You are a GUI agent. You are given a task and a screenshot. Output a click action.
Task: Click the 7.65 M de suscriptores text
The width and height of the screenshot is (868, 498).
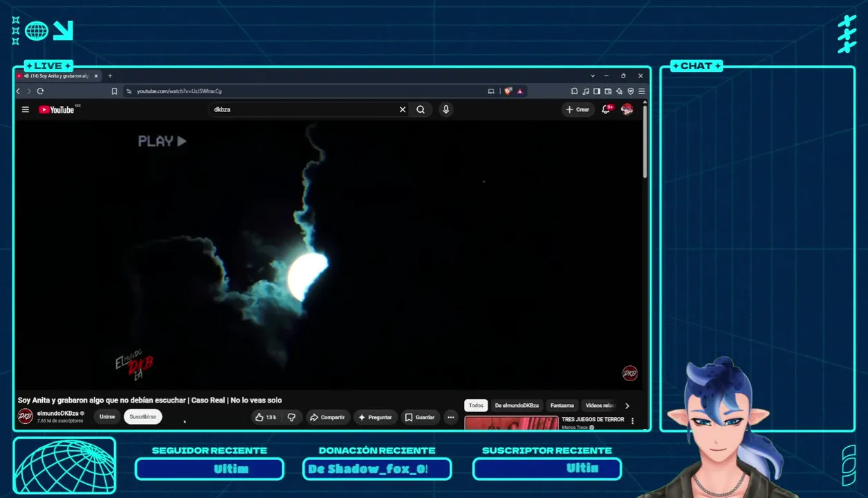(60, 421)
